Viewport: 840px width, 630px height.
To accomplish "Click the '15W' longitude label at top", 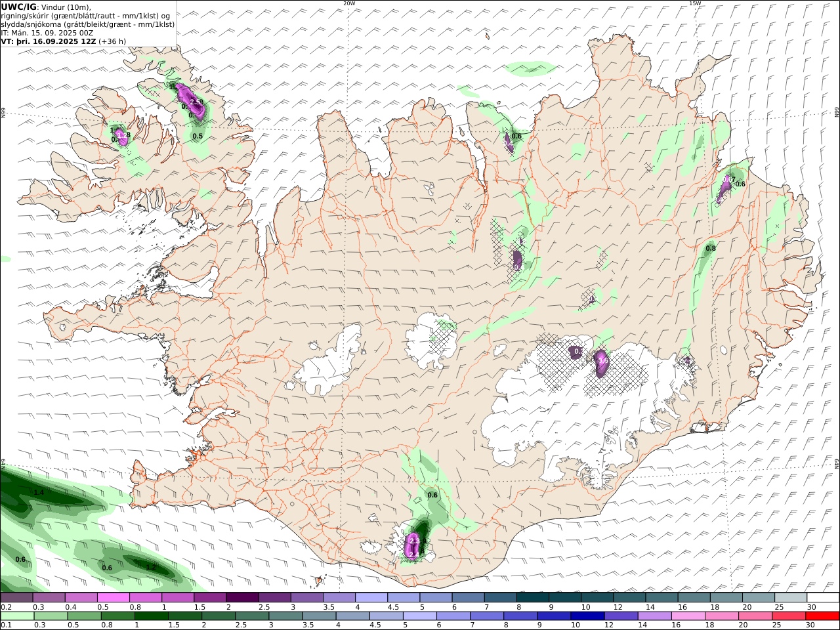I will pyautogui.click(x=695, y=3).
